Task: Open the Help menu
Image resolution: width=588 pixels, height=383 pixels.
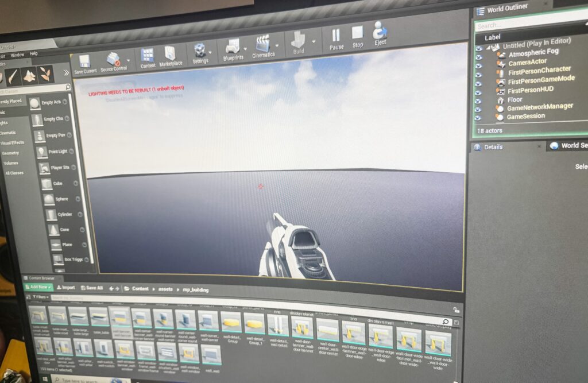Action: (34, 53)
